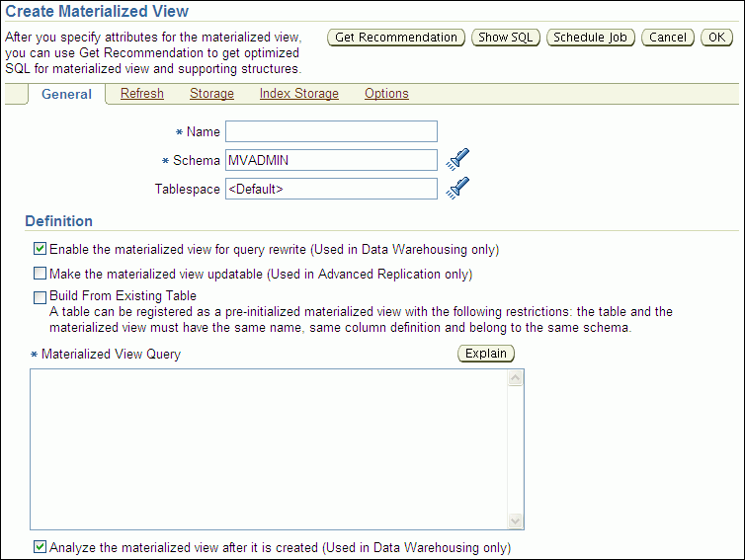Check the Build From Existing Table option
745x560 pixels.
41,296
